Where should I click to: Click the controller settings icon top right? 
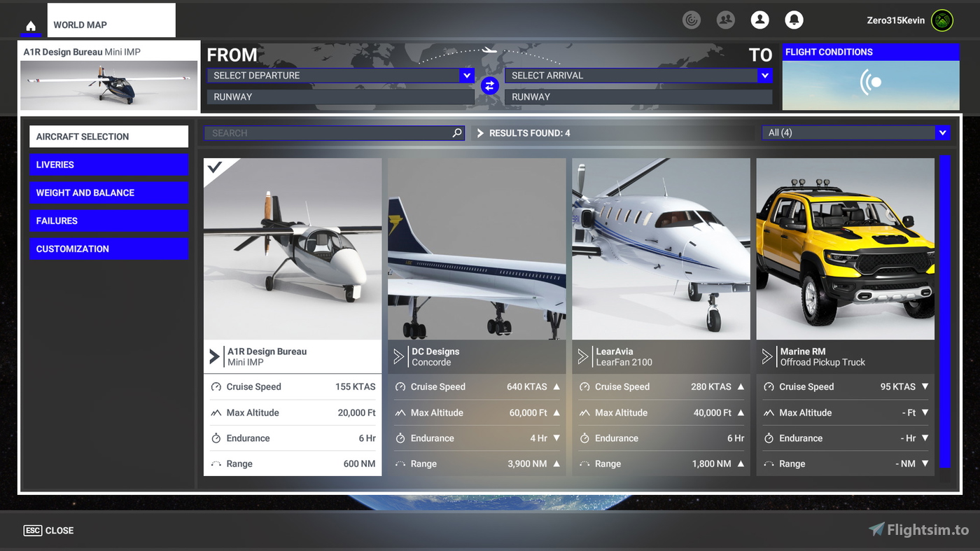coord(692,20)
